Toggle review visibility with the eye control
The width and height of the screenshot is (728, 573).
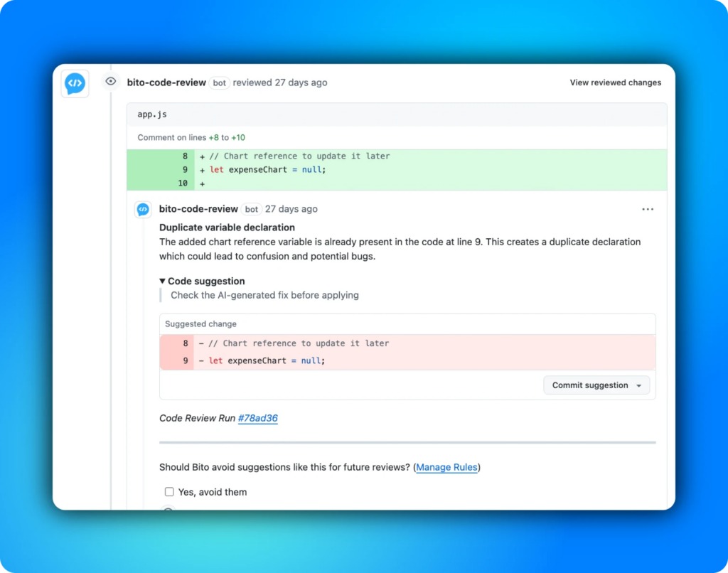click(x=110, y=81)
